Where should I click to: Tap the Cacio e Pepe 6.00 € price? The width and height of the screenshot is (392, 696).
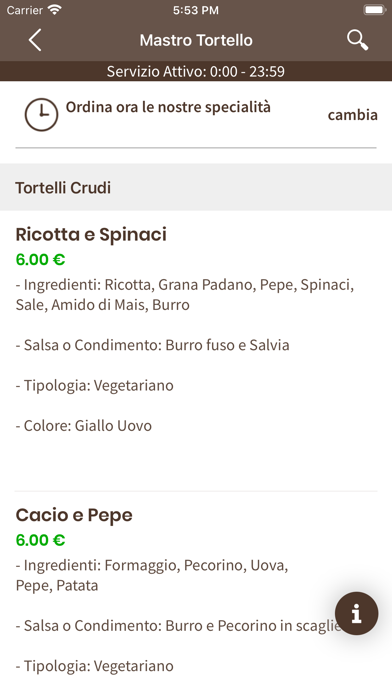click(x=40, y=540)
